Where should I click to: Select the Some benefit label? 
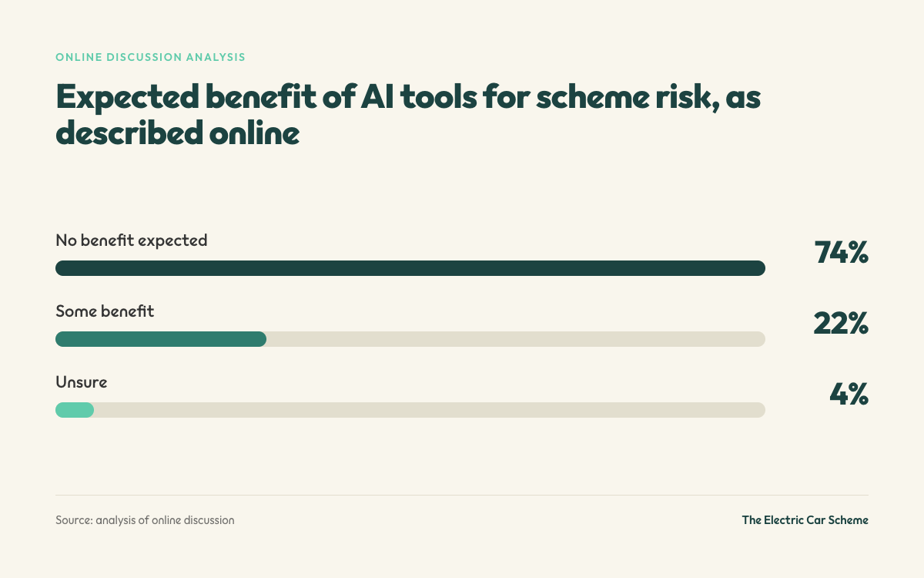pyautogui.click(x=105, y=311)
